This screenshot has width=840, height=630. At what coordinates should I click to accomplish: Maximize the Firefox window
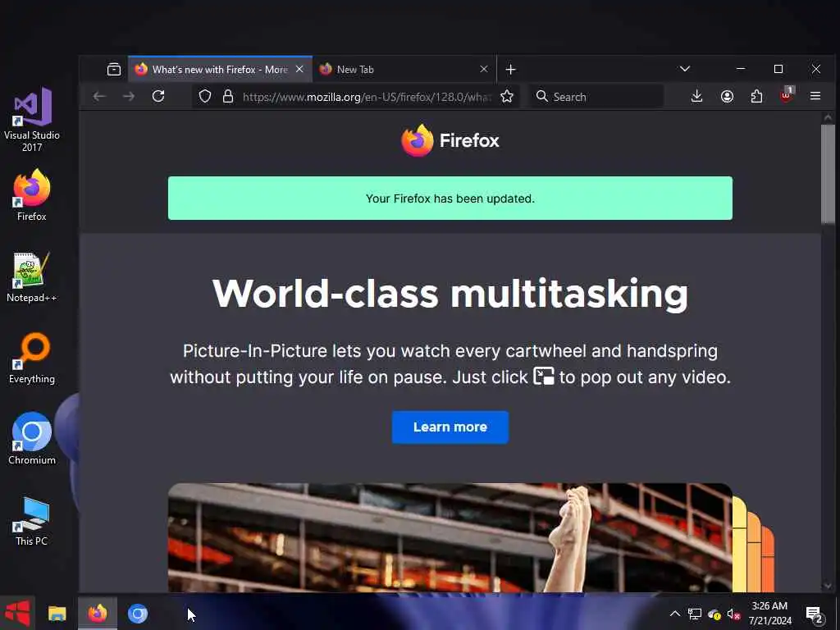point(778,69)
